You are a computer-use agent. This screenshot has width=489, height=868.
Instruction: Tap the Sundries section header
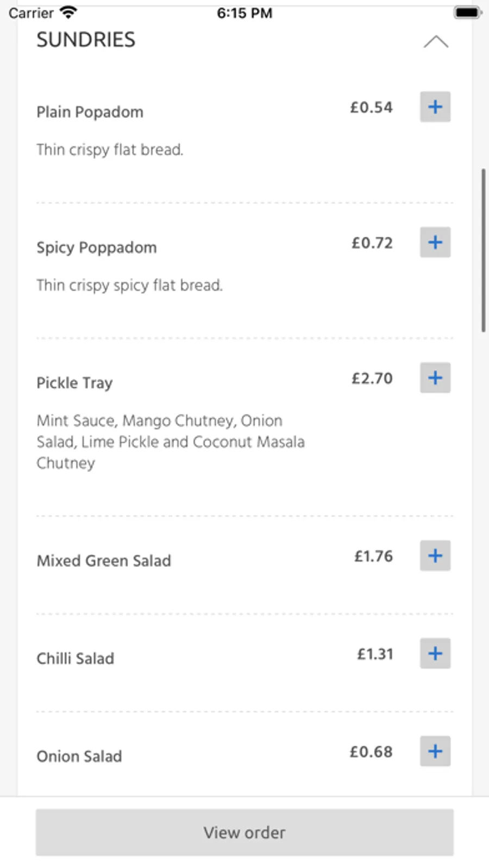click(x=86, y=40)
